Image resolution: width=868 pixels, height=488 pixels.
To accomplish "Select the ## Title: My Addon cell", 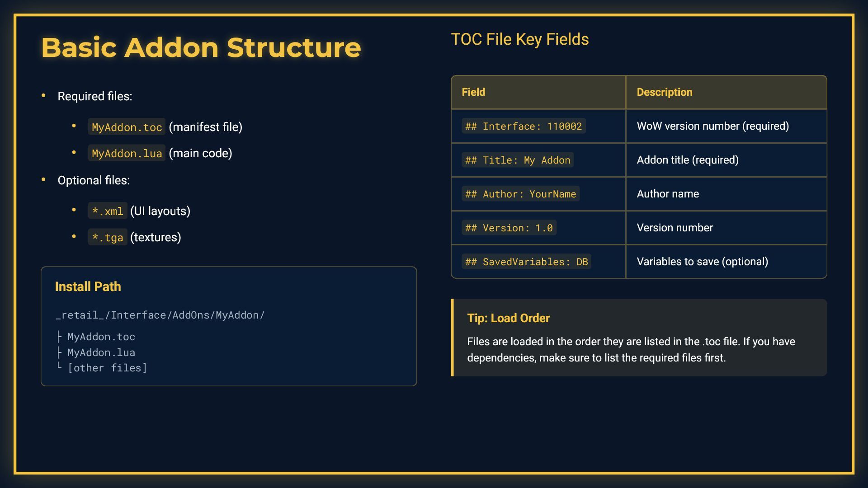I will 538,160.
